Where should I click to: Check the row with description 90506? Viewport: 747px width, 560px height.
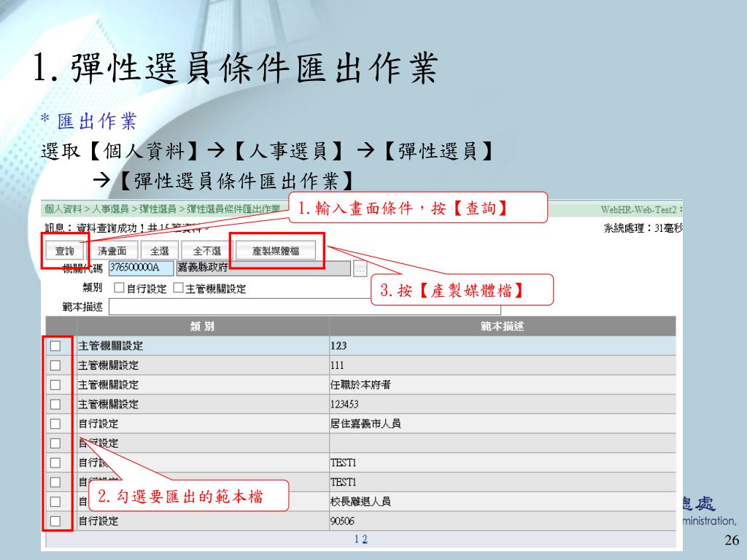point(55,521)
